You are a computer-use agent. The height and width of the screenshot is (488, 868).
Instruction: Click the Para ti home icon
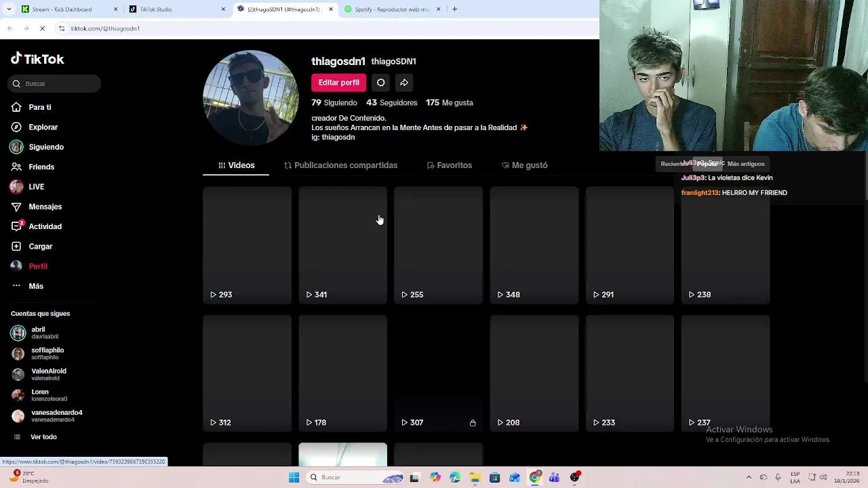[x=16, y=107]
